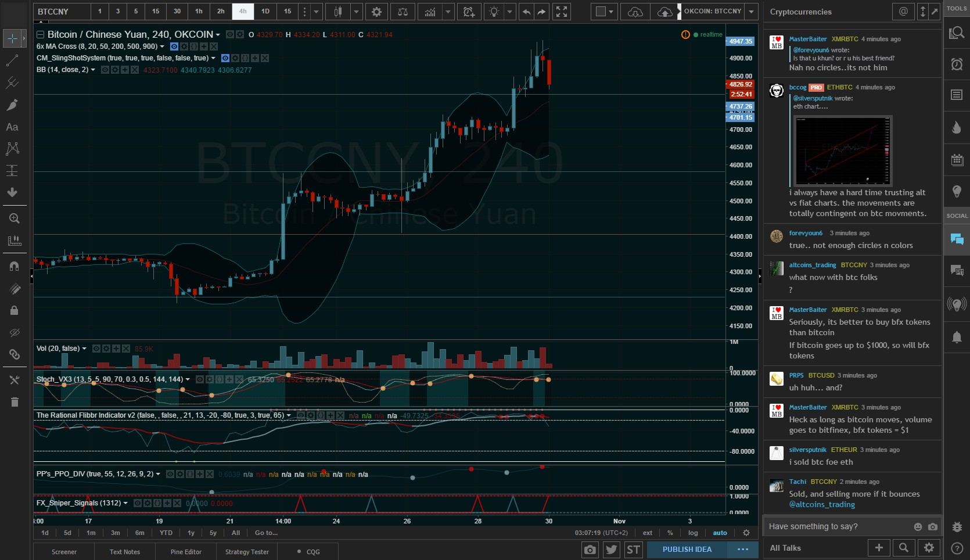The image size is (970, 560).
Task: Select the Crosshair cursor tool
Action: (x=13, y=38)
